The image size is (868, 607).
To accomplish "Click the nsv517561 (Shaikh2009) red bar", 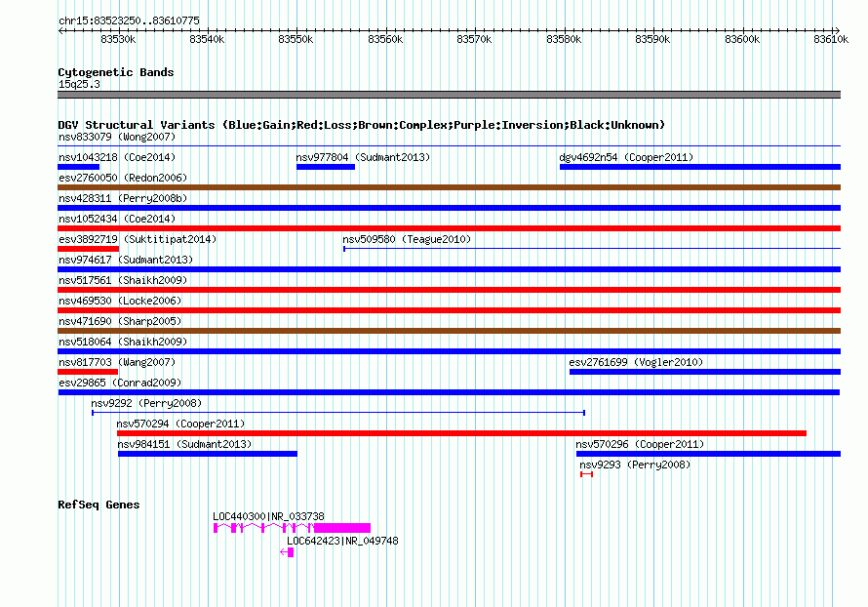I will [x=449, y=290].
